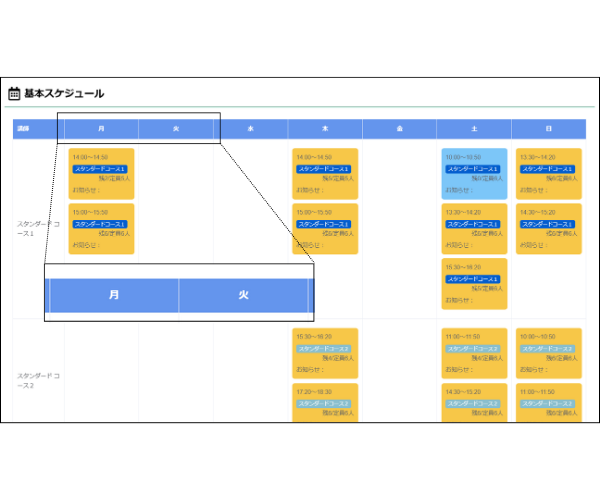This screenshot has height=500, width=600.
Task: Open Monday 15:00~15:50 lesson card
Action: (x=101, y=228)
